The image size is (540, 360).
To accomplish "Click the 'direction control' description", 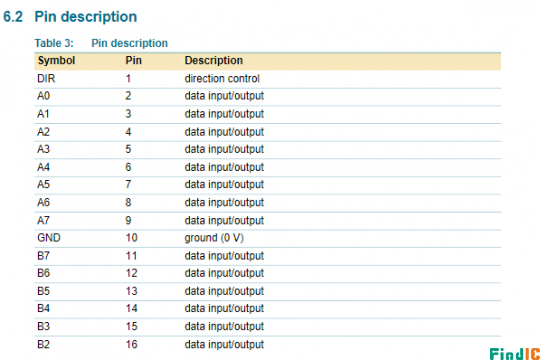I will click(x=222, y=79).
